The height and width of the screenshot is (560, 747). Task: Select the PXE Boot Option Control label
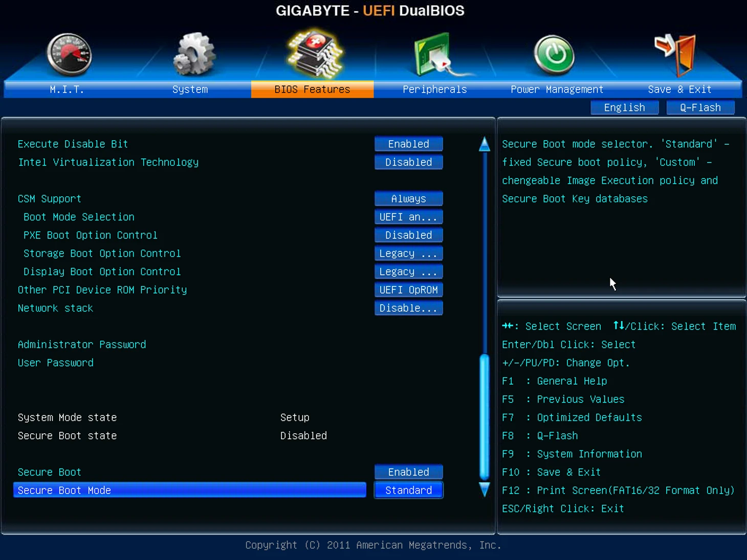[90, 235]
